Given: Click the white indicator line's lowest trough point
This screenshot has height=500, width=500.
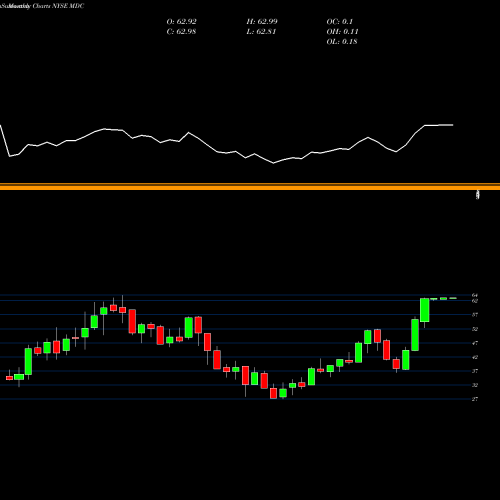Looking at the screenshot, I should tap(274, 163).
